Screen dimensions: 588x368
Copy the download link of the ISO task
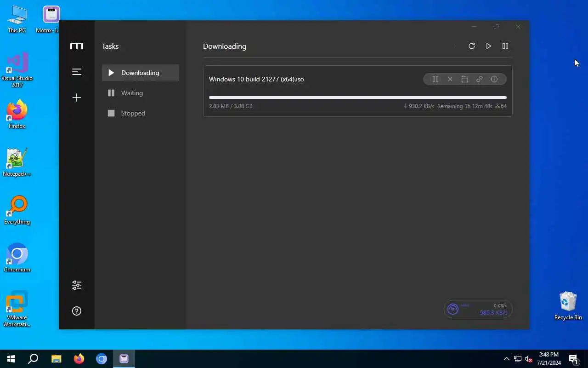pyautogui.click(x=480, y=79)
